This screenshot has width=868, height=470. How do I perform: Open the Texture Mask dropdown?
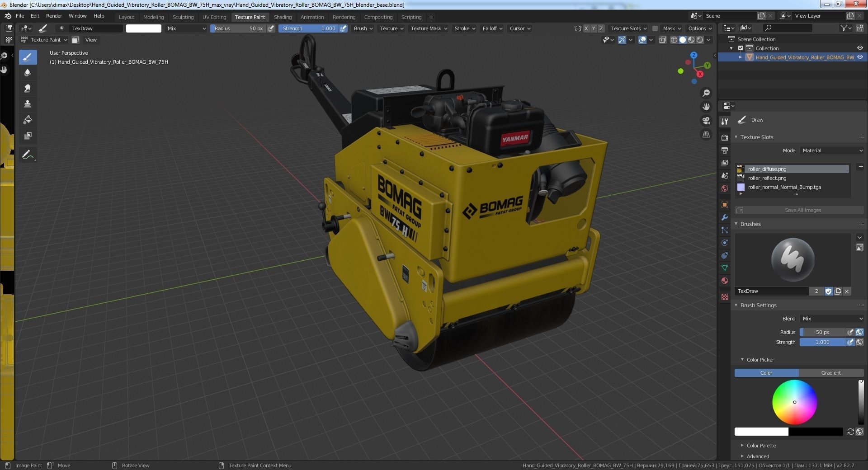429,28
